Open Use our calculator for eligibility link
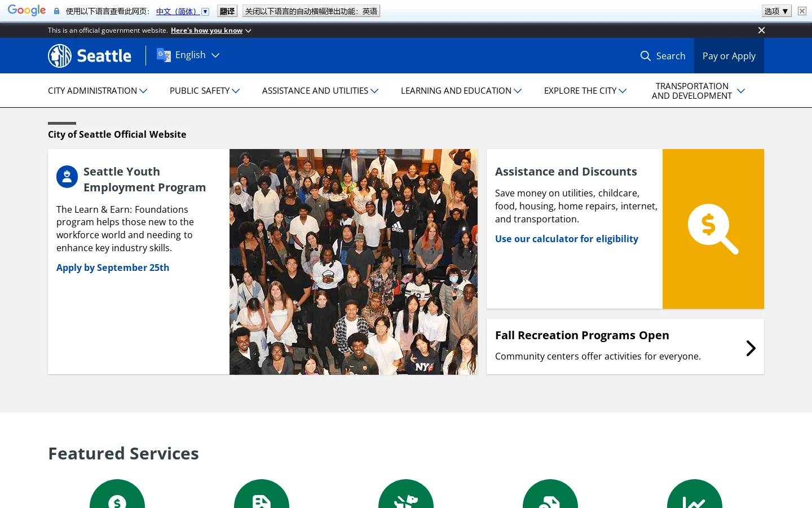Screen dimensions: 812x508 [x=567, y=239]
